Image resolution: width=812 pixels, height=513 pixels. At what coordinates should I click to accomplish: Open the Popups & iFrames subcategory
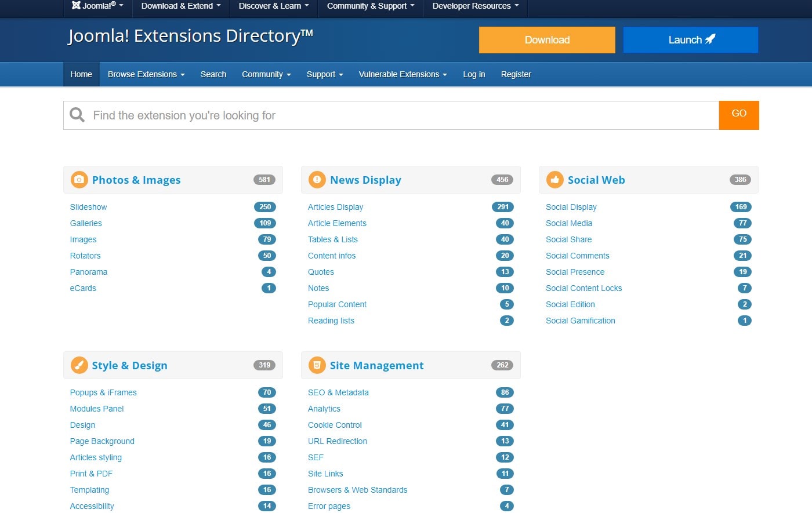click(x=103, y=392)
